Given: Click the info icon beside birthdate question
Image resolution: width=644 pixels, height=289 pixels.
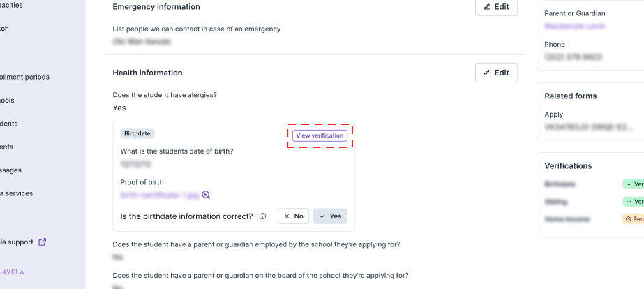Looking at the screenshot, I should [262, 216].
